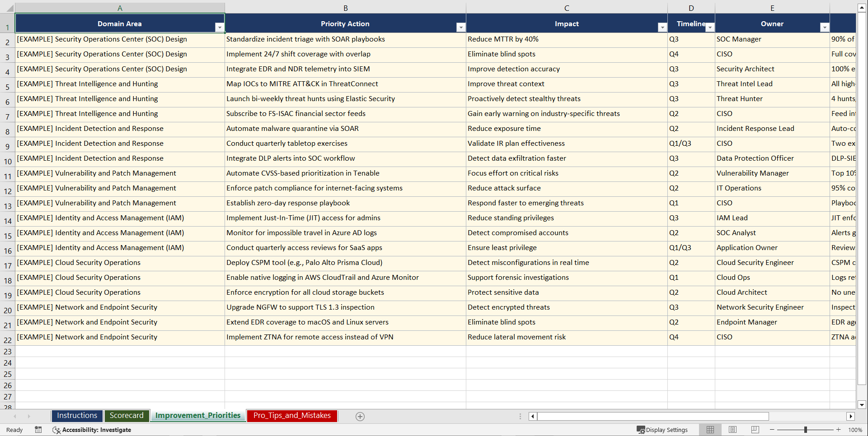This screenshot has height=436, width=868.
Task: Open Page Break Preview via status bar icon
Action: pyautogui.click(x=754, y=430)
